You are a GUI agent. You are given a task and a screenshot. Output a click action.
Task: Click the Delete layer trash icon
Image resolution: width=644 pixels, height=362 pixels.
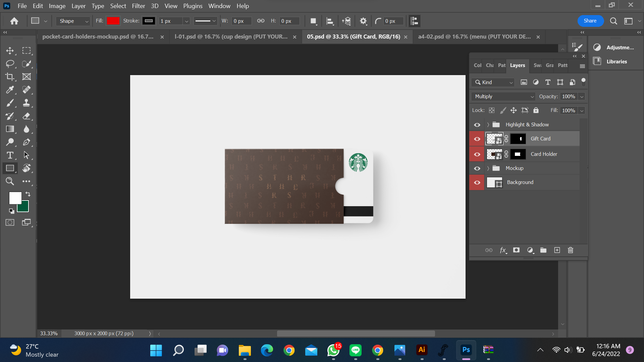click(570, 250)
